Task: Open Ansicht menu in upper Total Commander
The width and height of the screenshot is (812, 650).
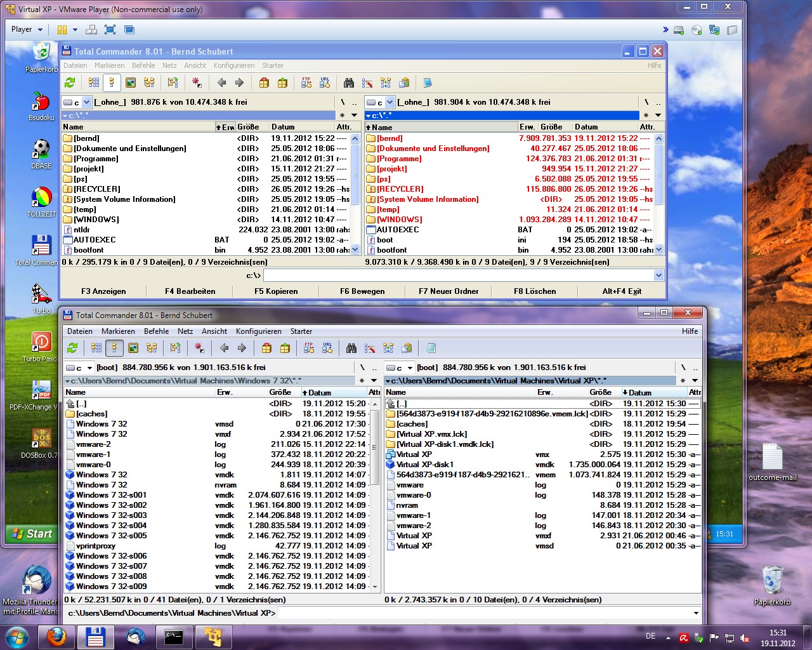Action: tap(195, 65)
